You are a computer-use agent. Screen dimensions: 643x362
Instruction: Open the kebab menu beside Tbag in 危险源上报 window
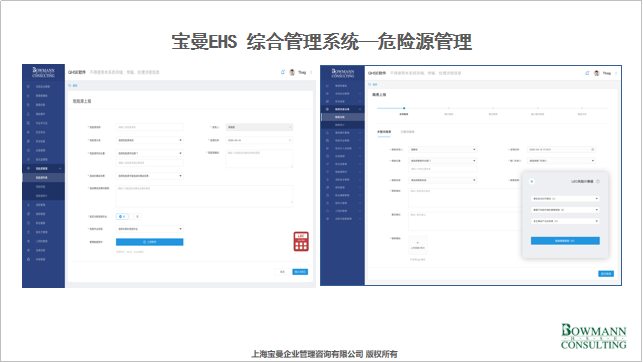(x=311, y=72)
